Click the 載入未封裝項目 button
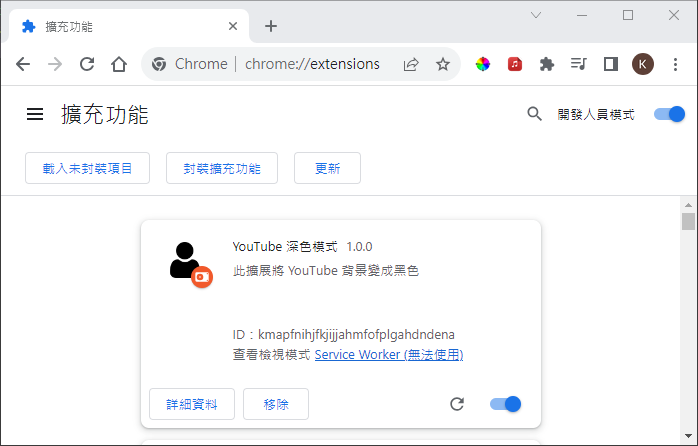 point(87,168)
